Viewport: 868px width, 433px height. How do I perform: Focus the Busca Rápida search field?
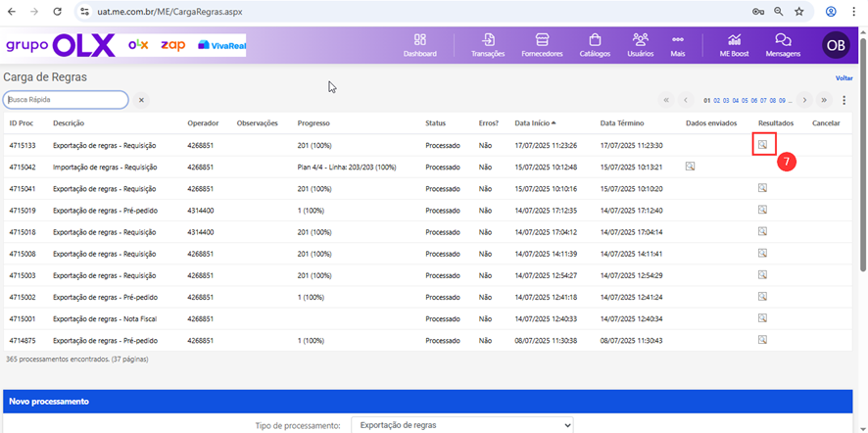click(x=66, y=100)
